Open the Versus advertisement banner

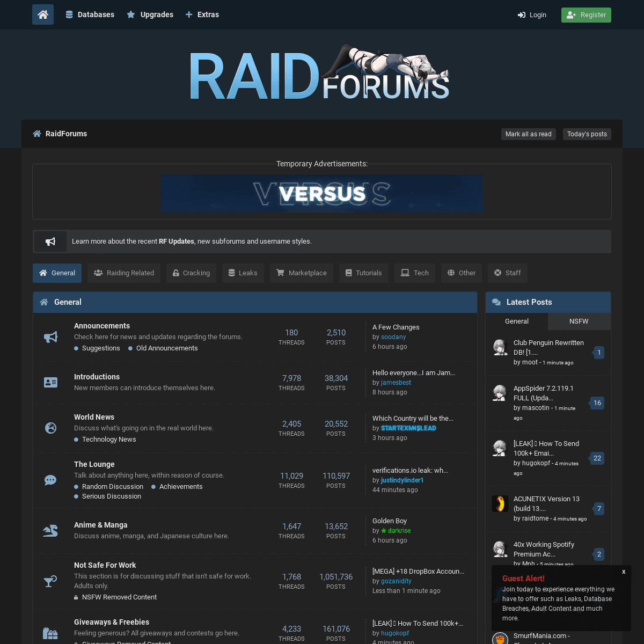coord(322,193)
